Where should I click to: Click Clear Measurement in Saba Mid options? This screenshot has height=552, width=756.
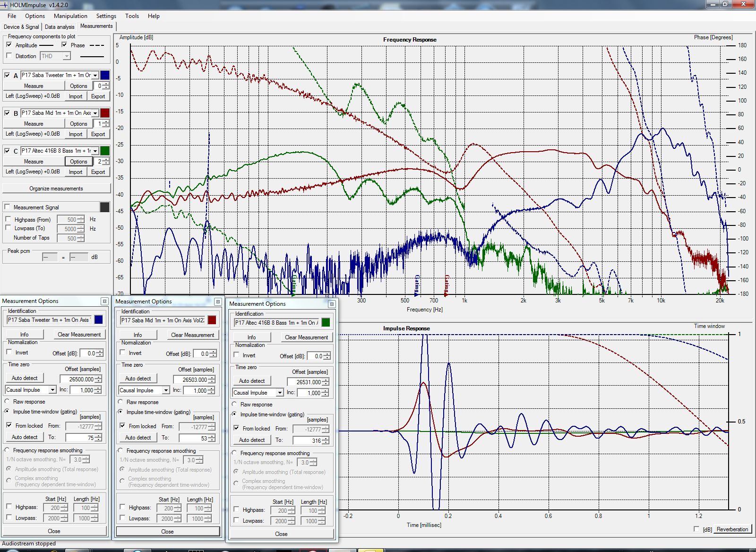192,335
